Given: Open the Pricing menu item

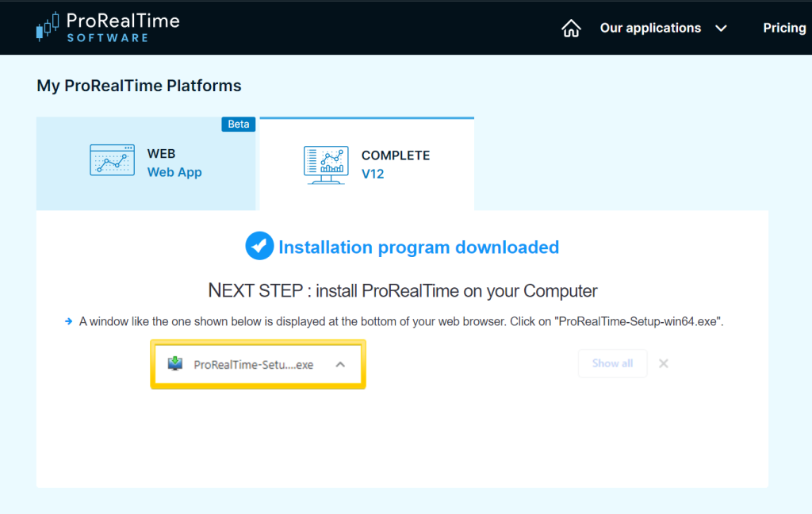Looking at the screenshot, I should click(783, 28).
